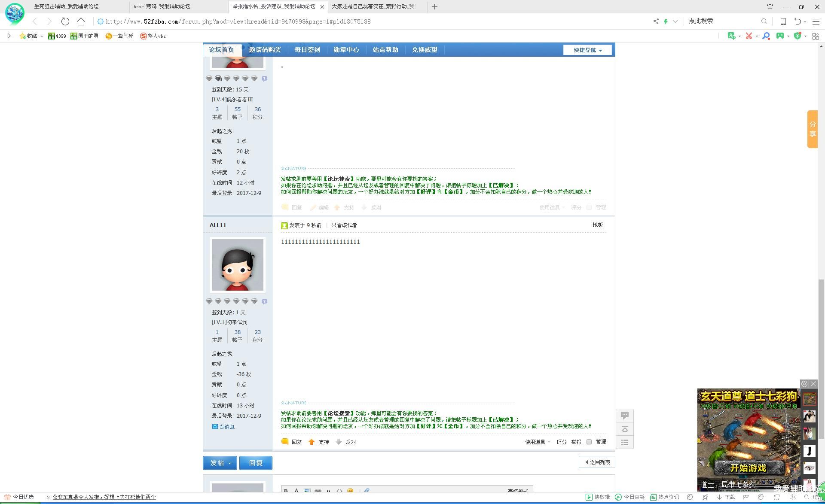Click 支持 on ALL11's post
The image size is (825, 504).
(x=319, y=442)
